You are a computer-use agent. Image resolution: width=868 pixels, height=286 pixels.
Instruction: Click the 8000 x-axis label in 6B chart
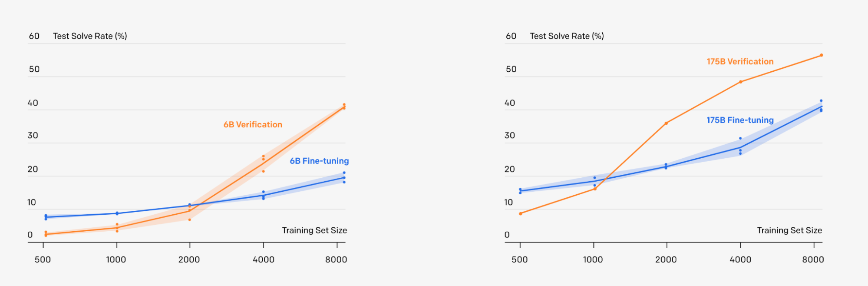coord(336,259)
